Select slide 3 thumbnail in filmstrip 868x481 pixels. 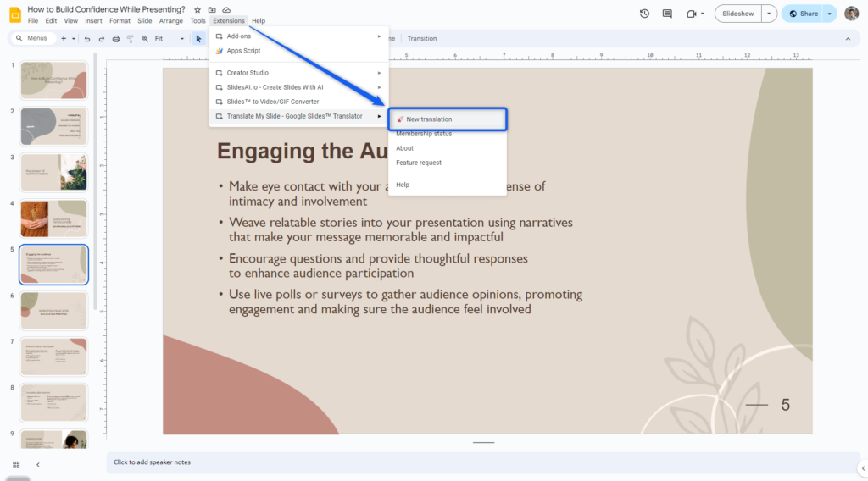click(x=53, y=172)
